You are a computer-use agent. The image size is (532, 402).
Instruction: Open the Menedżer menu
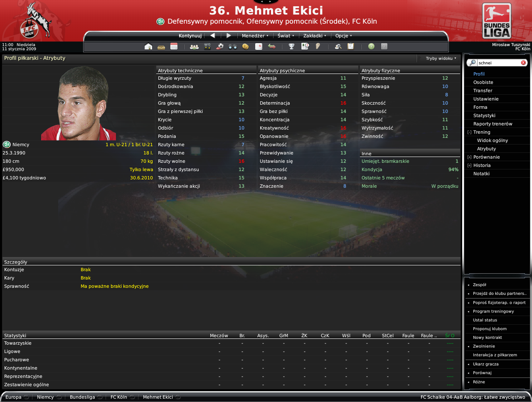click(x=255, y=36)
